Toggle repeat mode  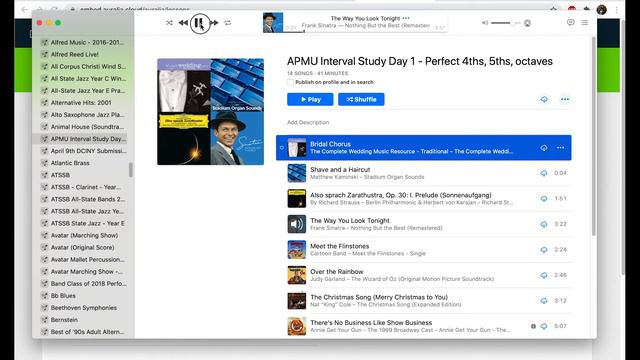pos(228,23)
